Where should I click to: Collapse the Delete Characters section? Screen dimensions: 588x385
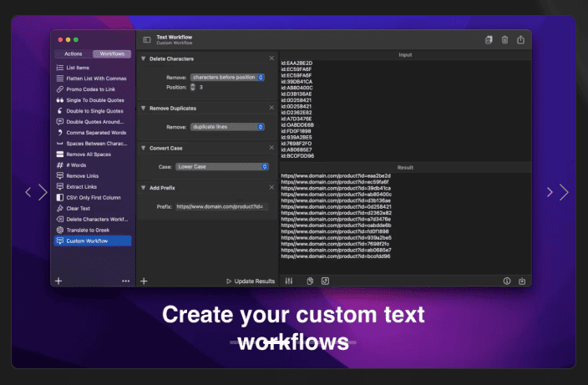(144, 58)
